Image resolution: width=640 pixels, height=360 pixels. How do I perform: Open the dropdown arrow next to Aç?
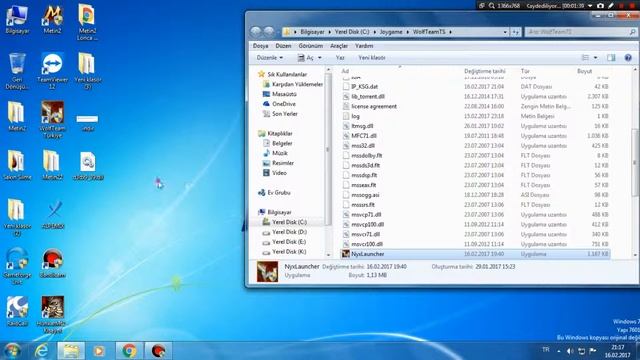coord(320,58)
